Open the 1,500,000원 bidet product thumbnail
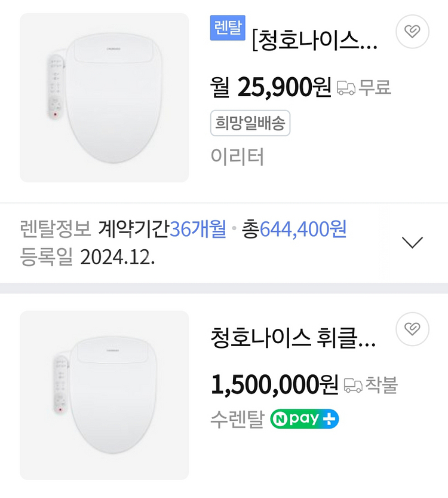The width and height of the screenshot is (448, 498). click(x=105, y=395)
